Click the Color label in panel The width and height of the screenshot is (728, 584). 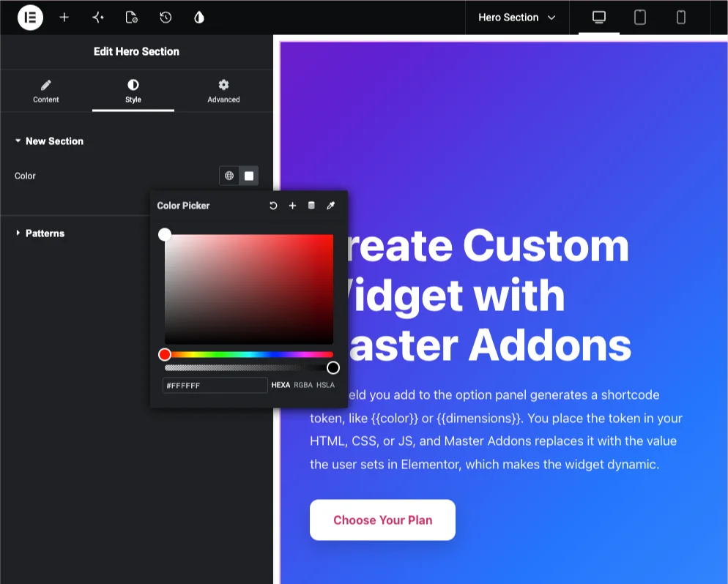point(25,176)
